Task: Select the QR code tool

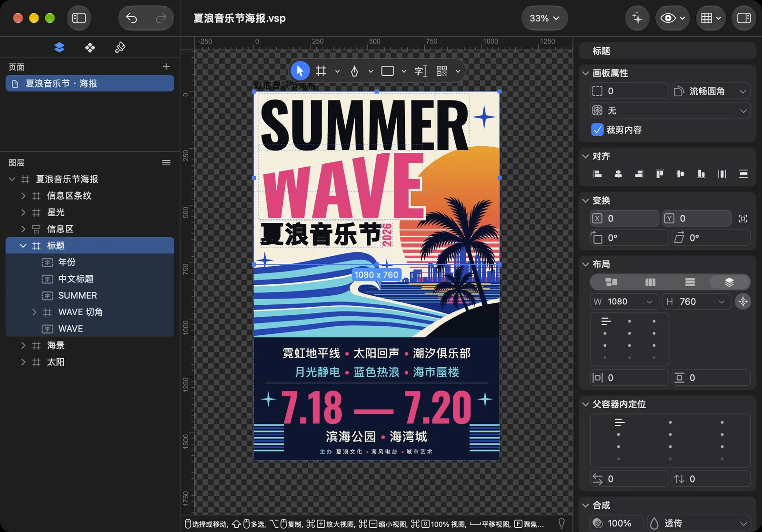Action: pos(442,71)
